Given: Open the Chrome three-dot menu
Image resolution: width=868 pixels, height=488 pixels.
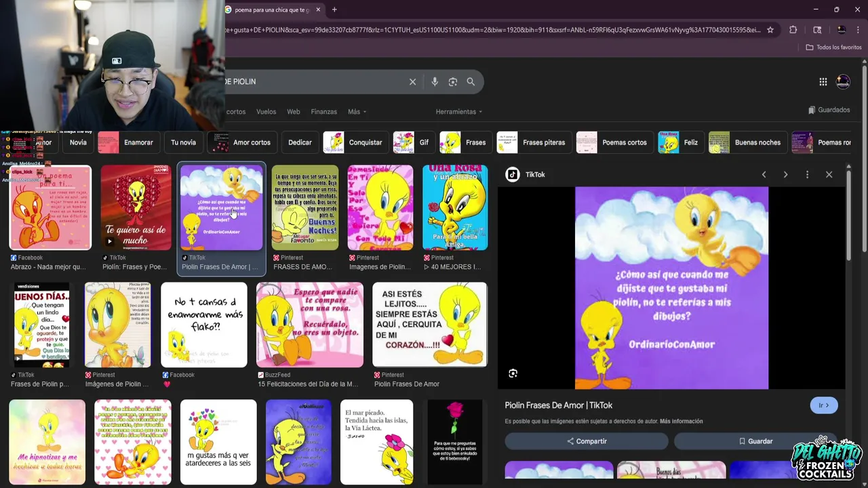Looking at the screenshot, I should (x=859, y=30).
